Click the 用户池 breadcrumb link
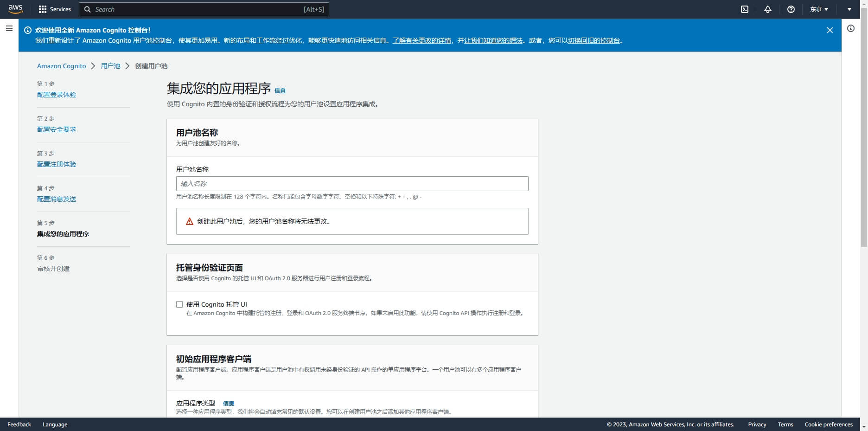Viewport: 868px width, 431px height. 110,66
